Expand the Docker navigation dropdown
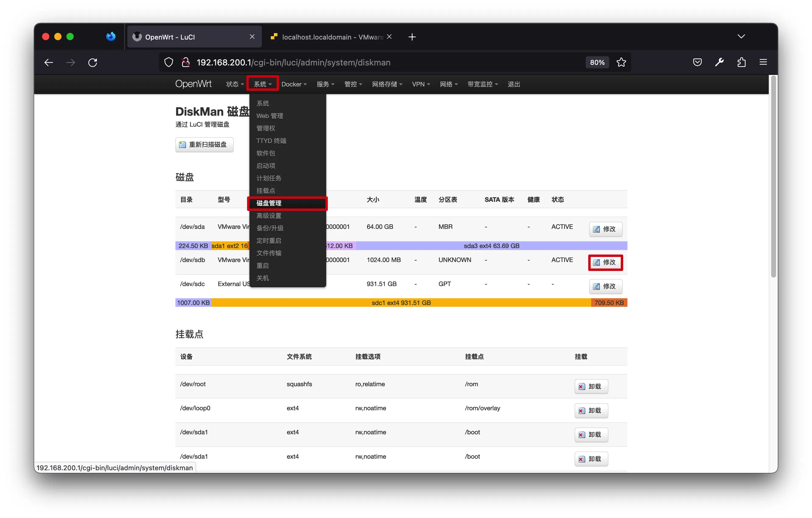The width and height of the screenshot is (812, 518). coord(294,84)
